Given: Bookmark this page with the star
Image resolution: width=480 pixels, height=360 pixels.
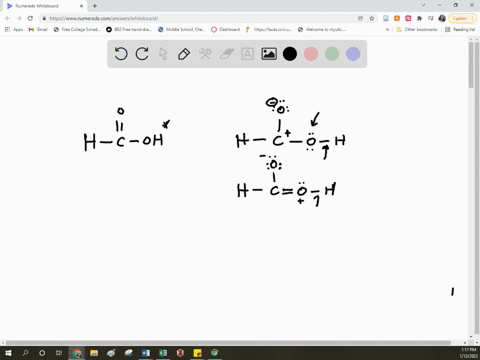Looking at the screenshot, I should [372, 18].
